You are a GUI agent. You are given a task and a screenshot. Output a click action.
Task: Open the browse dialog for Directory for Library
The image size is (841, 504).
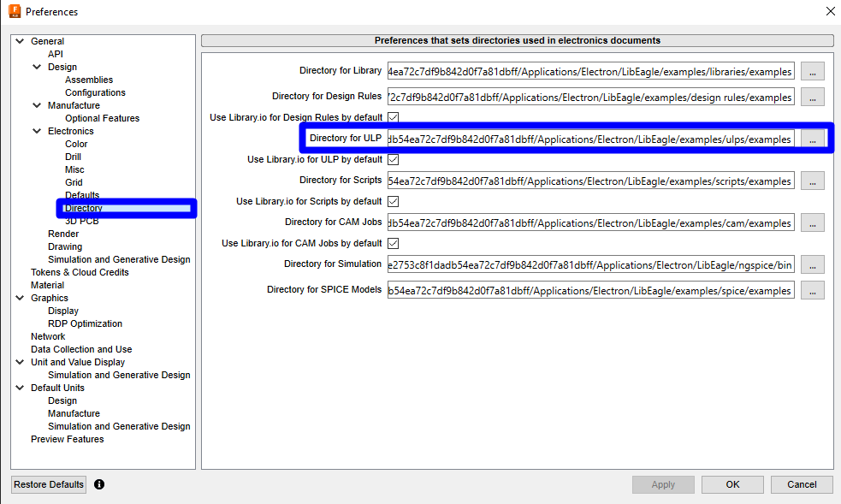click(812, 71)
